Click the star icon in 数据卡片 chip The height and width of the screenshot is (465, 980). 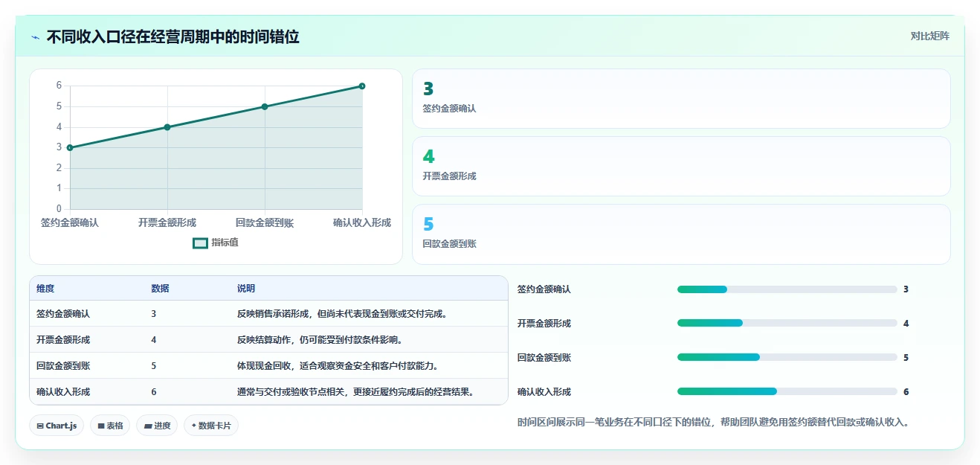click(194, 426)
